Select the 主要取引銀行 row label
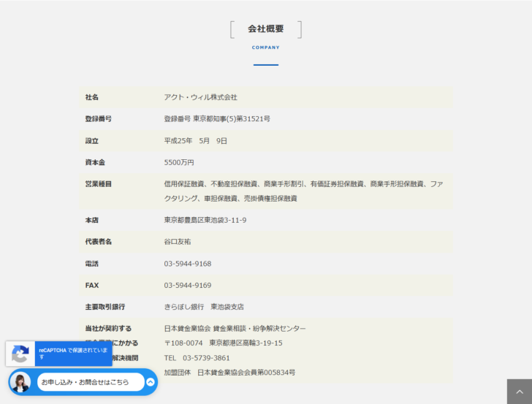The image size is (532, 404). pos(105,307)
